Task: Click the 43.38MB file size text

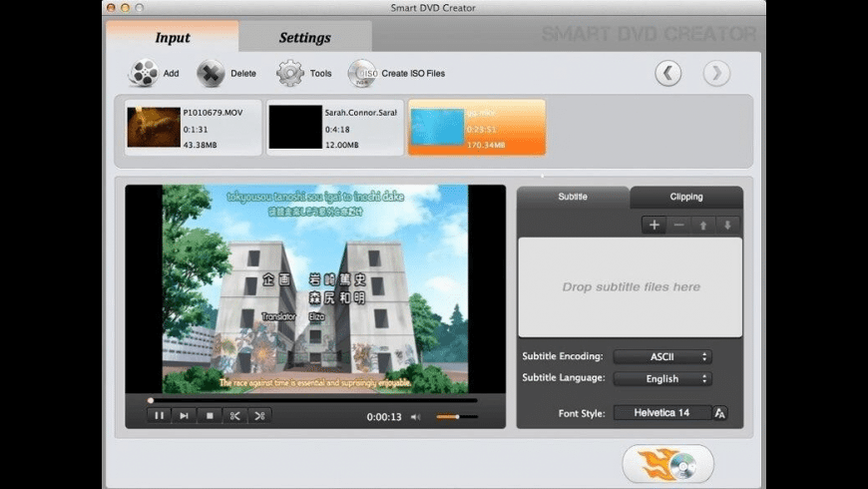Action: (200, 145)
